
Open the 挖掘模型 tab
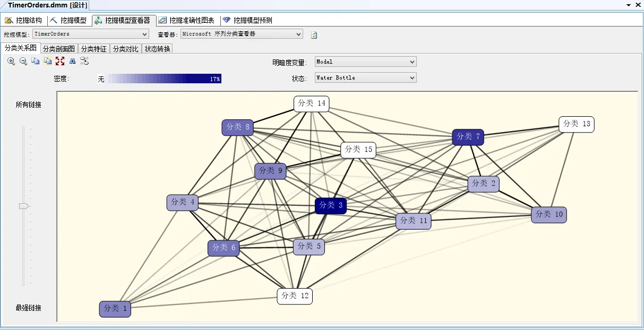pyautogui.click(x=68, y=21)
